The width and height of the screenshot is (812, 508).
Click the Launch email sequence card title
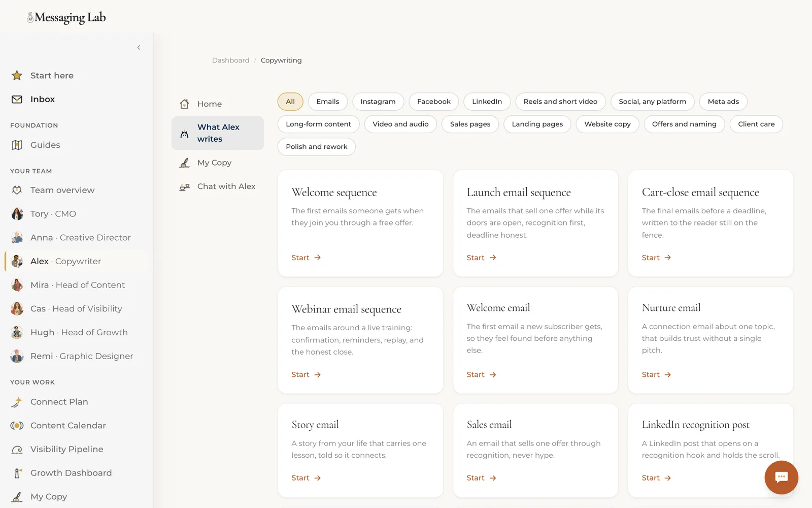519,193
